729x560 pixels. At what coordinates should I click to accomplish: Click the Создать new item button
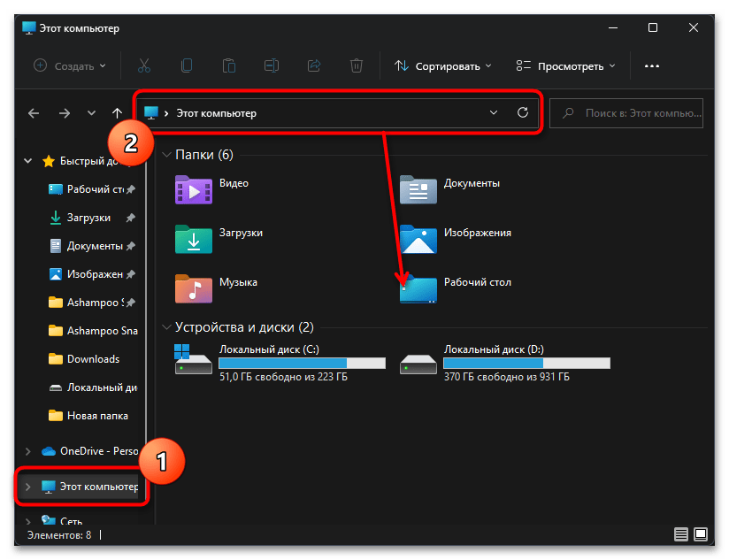click(70, 65)
